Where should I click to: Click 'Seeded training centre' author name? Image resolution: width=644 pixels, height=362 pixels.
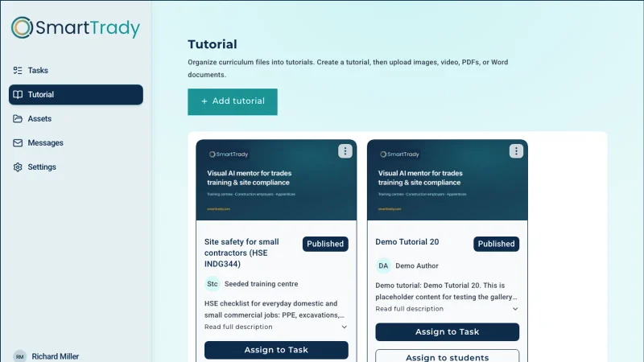tap(261, 284)
